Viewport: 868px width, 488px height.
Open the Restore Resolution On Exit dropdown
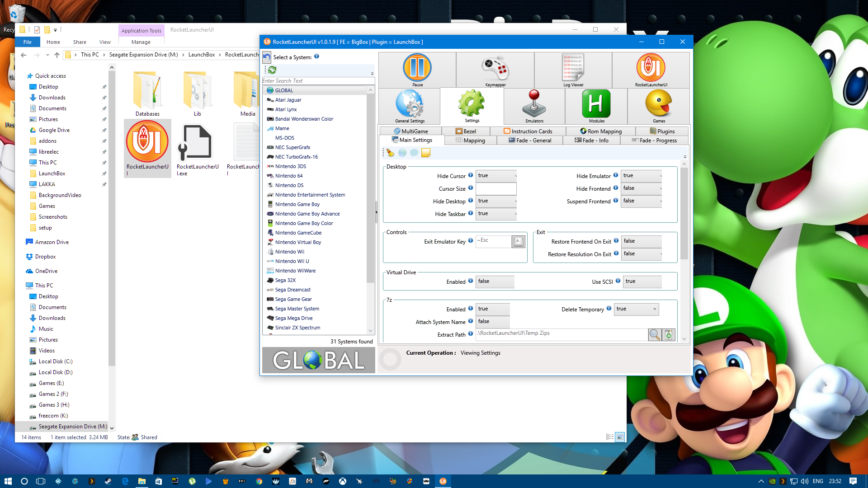click(x=642, y=254)
